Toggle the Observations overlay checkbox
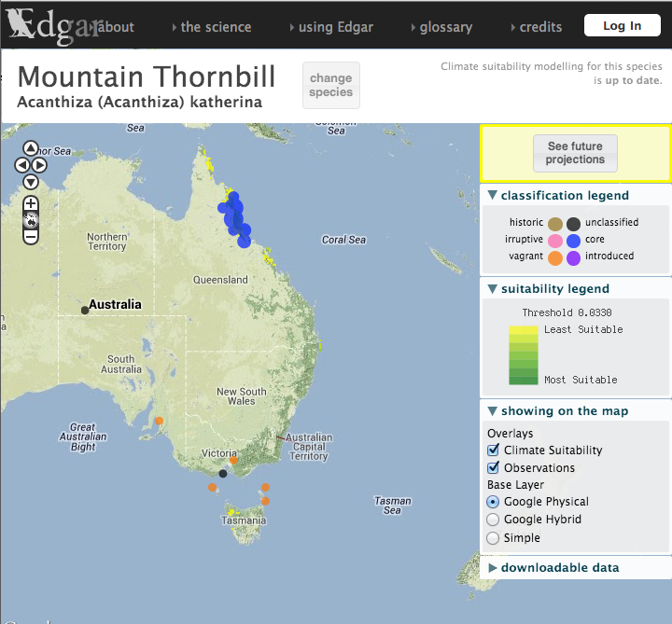672x624 pixels. pos(494,468)
